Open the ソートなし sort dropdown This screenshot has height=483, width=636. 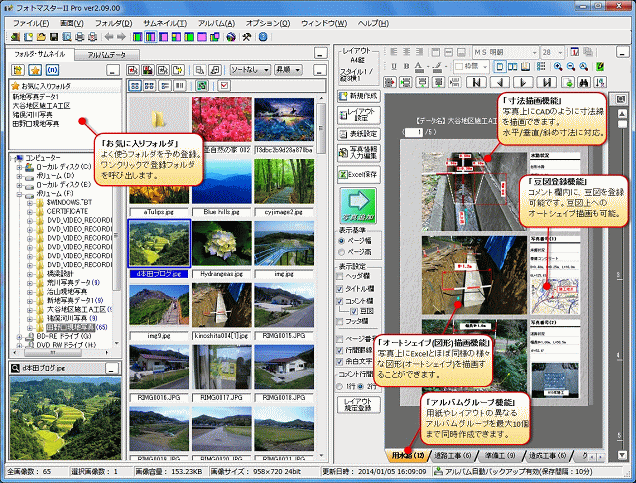pos(250,70)
